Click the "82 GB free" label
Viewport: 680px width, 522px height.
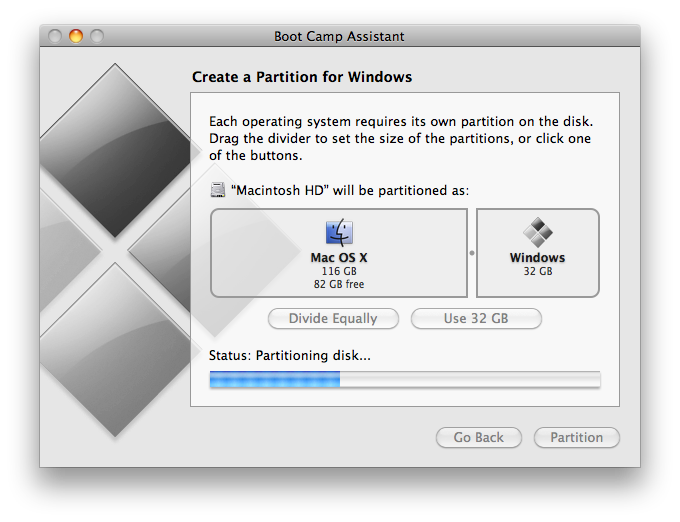339,284
